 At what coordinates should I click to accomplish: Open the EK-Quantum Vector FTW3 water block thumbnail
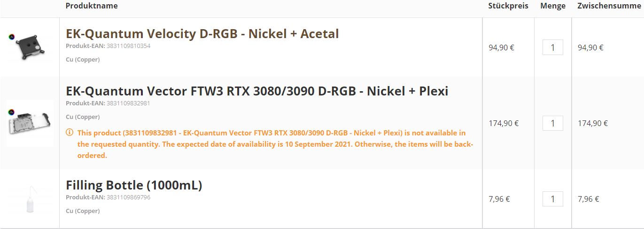pyautogui.click(x=30, y=123)
